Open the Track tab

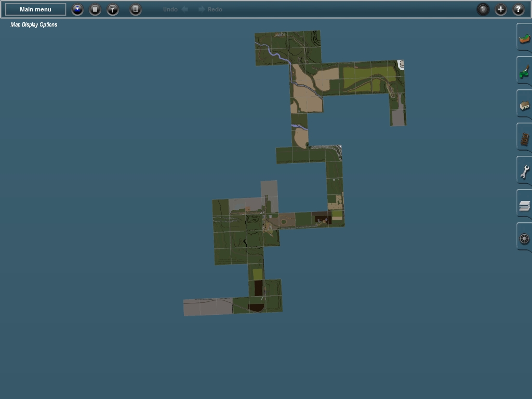tap(524, 138)
